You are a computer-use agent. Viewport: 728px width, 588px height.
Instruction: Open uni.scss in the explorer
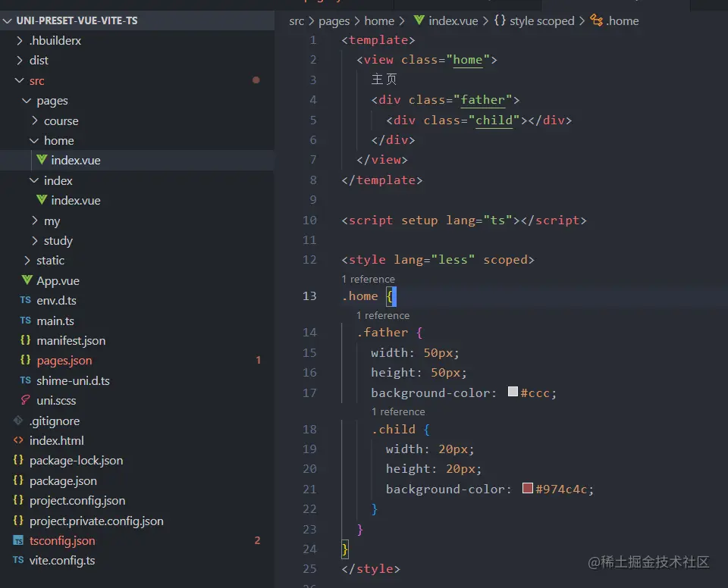(137, 401)
